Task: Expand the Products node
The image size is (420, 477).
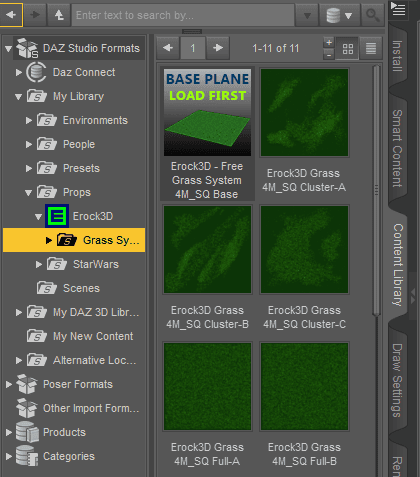Action: [x=9, y=432]
